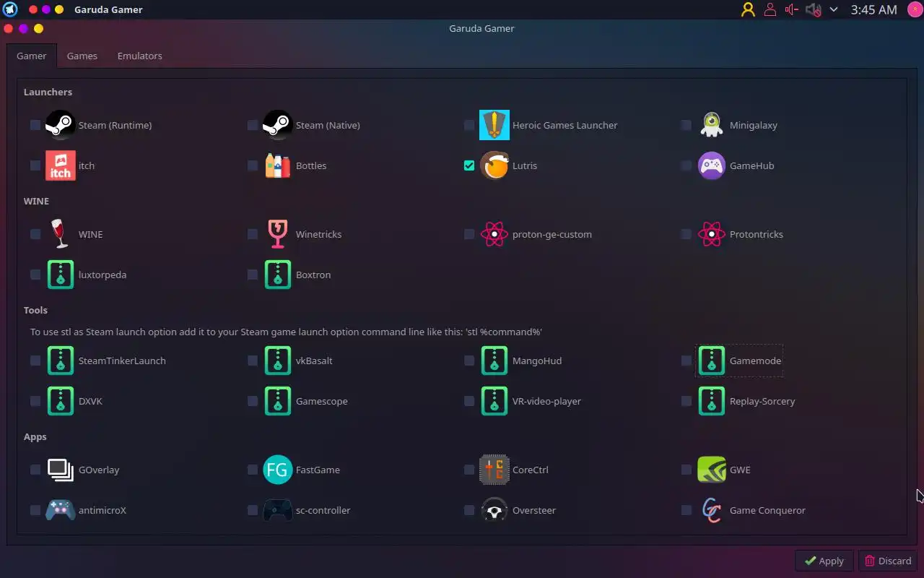The height and width of the screenshot is (578, 924).
Task: Click the Bottles icon
Action: coord(277,165)
